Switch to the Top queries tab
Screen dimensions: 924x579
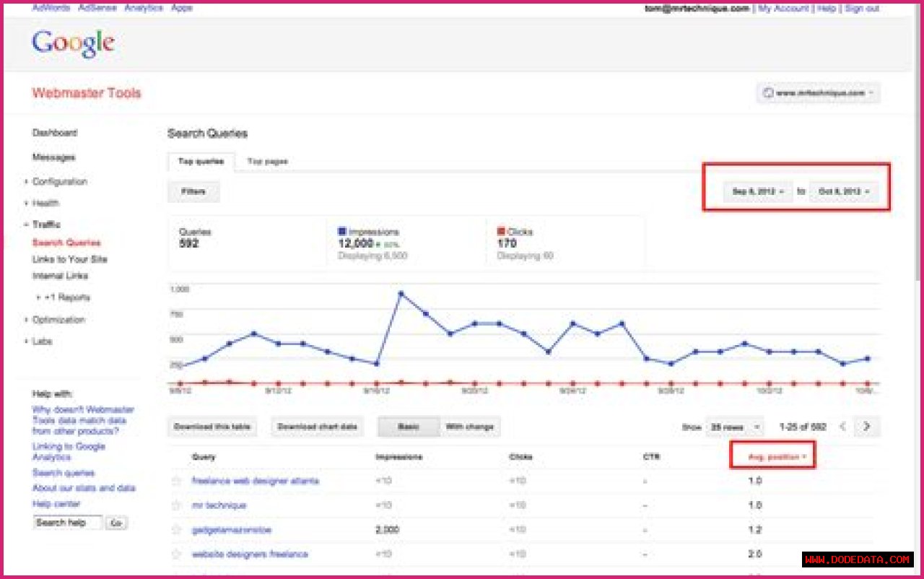201,162
